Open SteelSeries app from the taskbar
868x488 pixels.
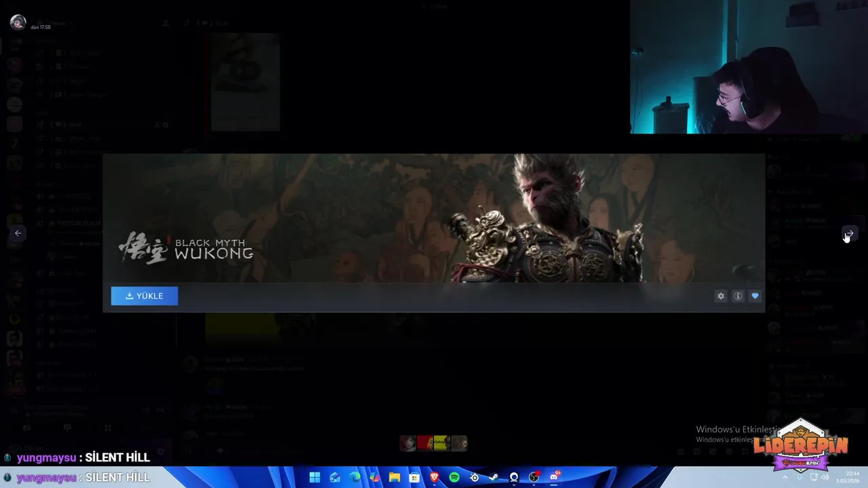click(474, 477)
